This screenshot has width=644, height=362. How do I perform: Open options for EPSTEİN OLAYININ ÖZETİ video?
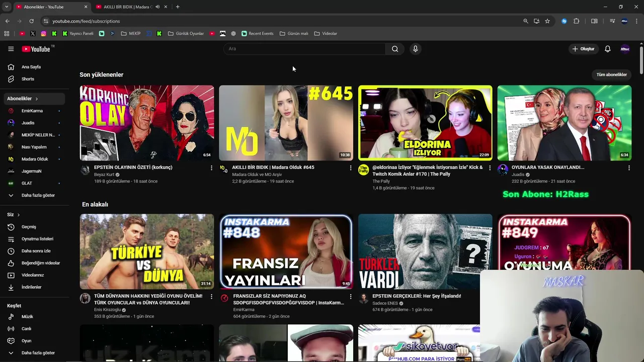tap(211, 168)
